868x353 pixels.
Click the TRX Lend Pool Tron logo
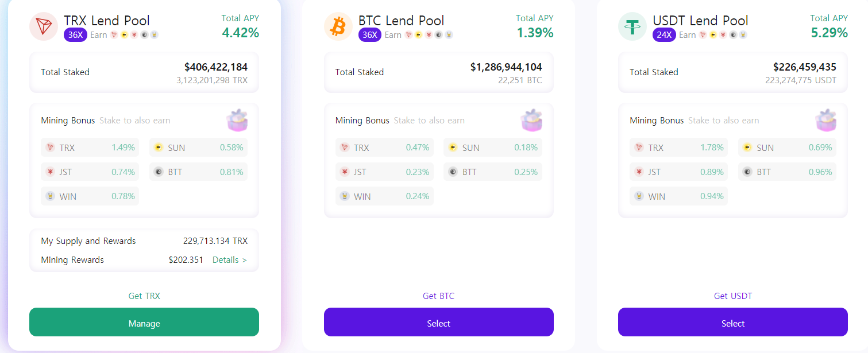[x=44, y=26]
